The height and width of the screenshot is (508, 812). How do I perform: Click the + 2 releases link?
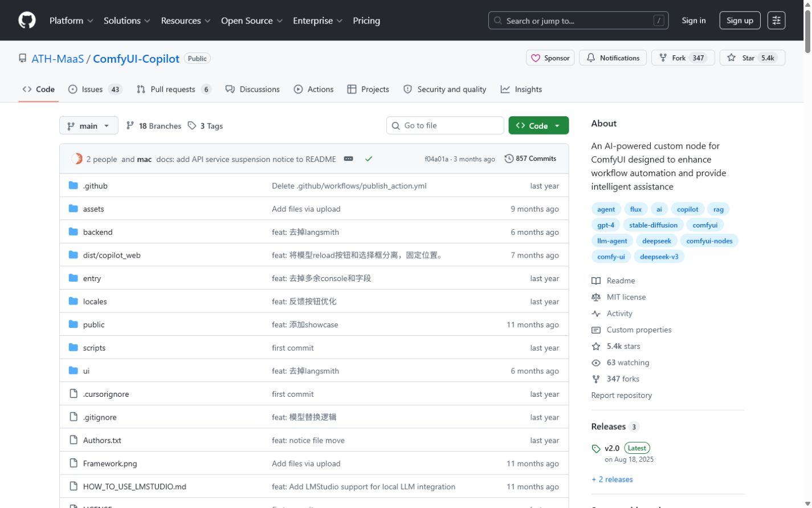[612, 479]
